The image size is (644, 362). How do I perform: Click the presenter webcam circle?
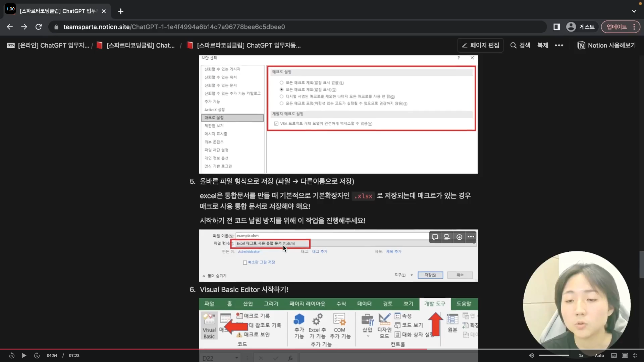tap(577, 304)
